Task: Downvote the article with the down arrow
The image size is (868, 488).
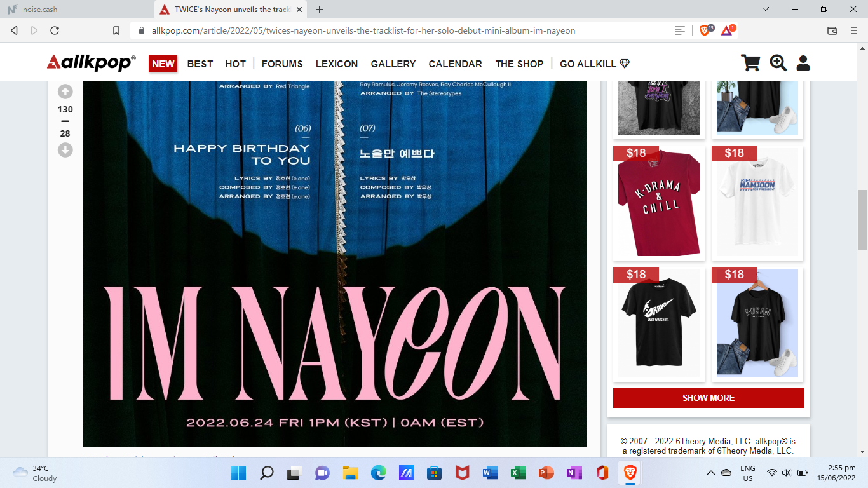Action: tap(65, 150)
